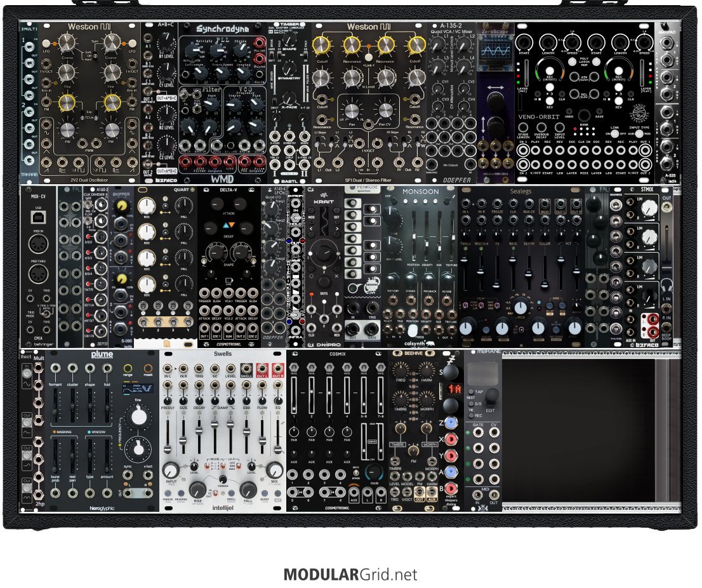The height and width of the screenshot is (588, 702).
Task: Click the intellijel logo on Swells
Action: 223,508
